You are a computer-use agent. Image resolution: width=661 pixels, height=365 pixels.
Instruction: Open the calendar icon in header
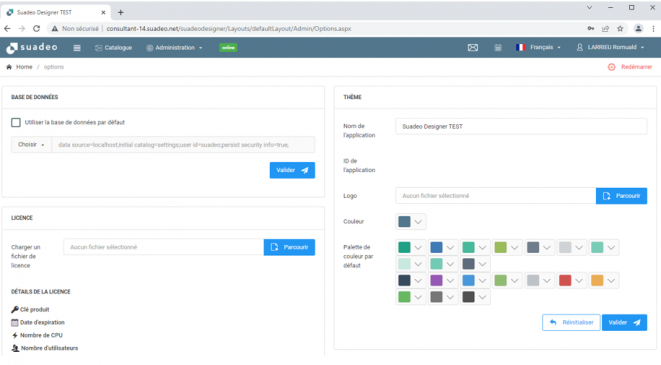pos(498,48)
